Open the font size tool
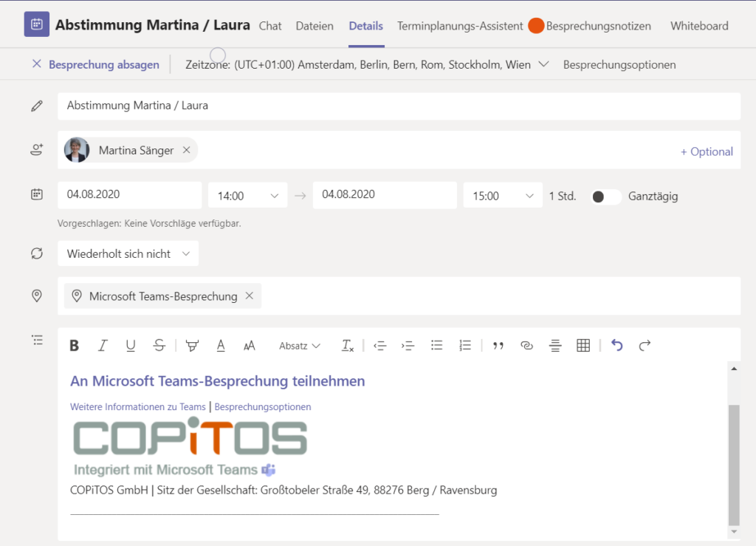This screenshot has width=756, height=546. coord(250,345)
